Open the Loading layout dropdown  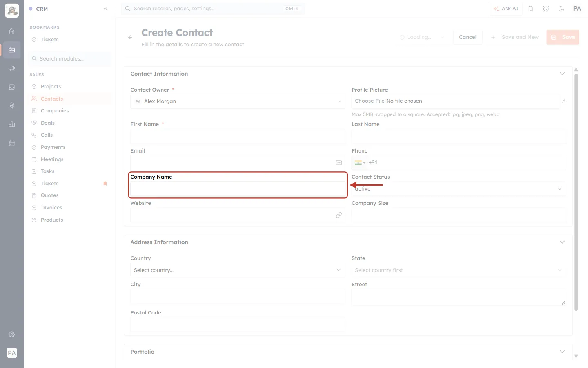click(x=422, y=37)
